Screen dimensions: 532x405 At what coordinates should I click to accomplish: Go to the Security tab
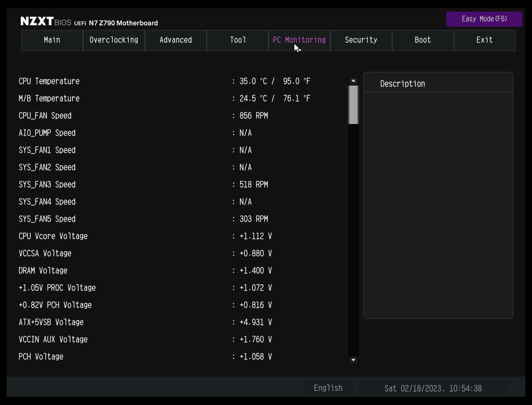click(x=361, y=40)
